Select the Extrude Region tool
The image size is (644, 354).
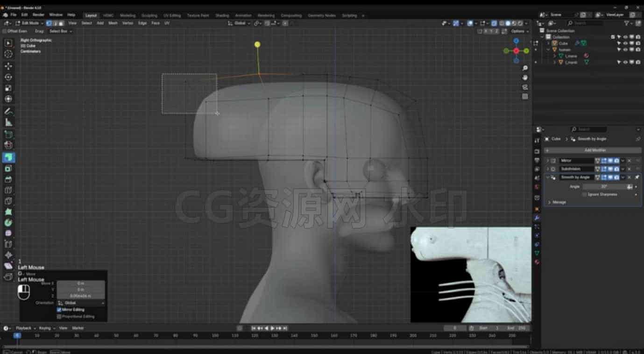[x=8, y=157]
